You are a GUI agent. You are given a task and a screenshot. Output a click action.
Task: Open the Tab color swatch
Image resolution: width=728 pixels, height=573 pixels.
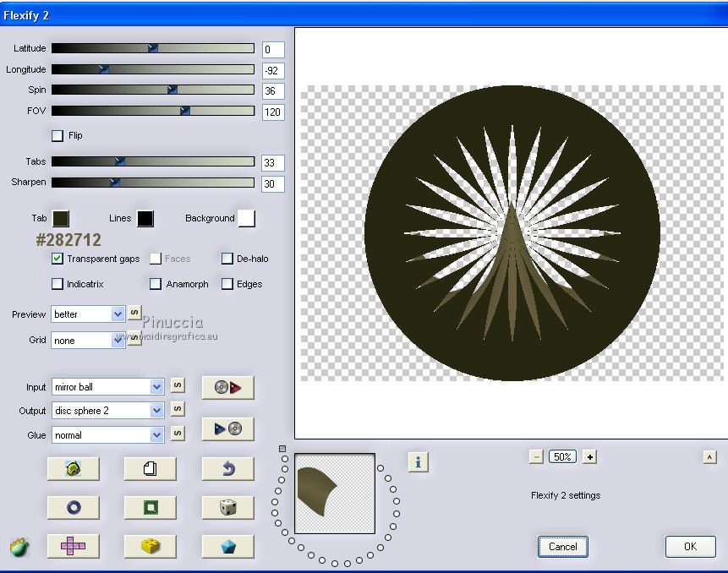61,219
